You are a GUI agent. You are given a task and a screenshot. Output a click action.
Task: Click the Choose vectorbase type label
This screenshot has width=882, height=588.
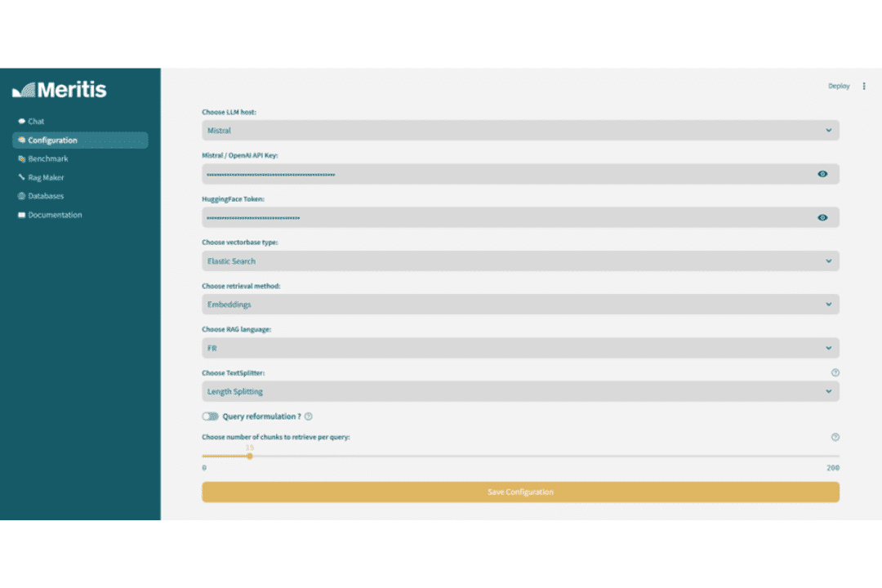point(240,243)
